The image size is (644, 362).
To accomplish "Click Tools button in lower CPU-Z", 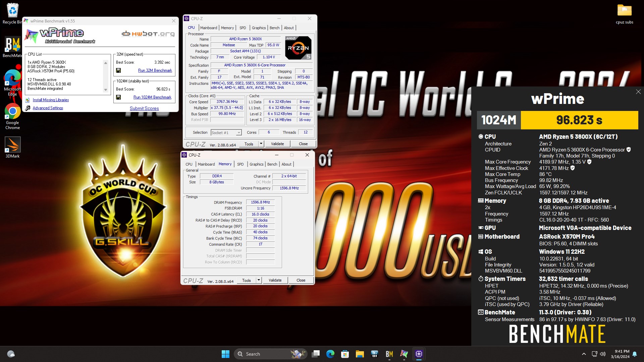I will 247,280.
